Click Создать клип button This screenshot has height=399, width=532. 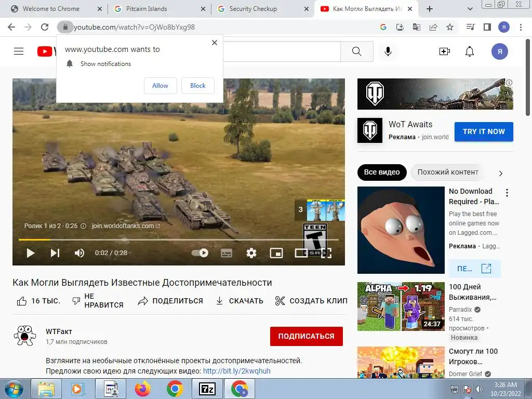pos(311,301)
